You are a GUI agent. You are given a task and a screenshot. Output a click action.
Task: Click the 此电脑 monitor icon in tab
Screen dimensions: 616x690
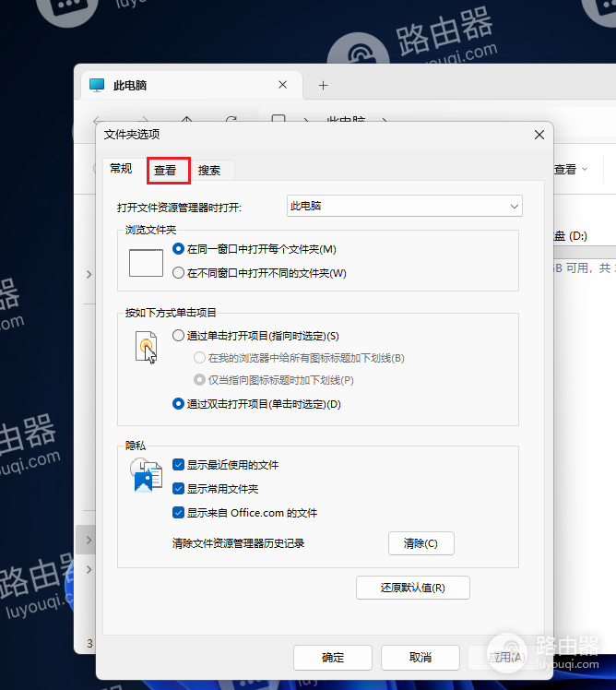tap(97, 86)
